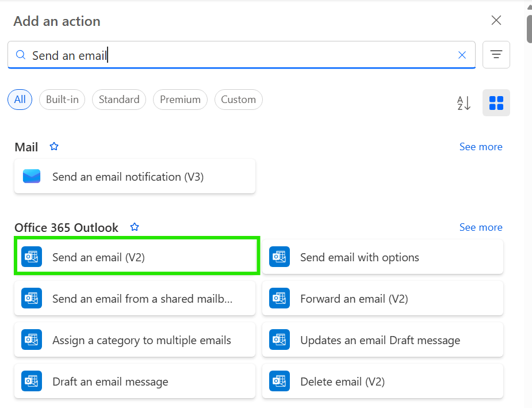
Task: Choose Delete email (V2) action
Action: click(x=382, y=381)
